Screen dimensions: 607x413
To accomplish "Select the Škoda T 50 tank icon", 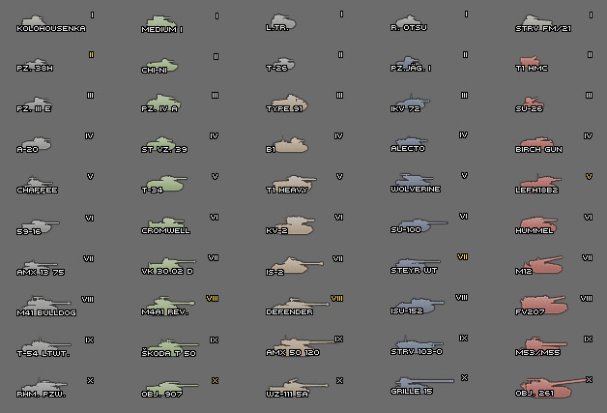I will click(173, 346).
